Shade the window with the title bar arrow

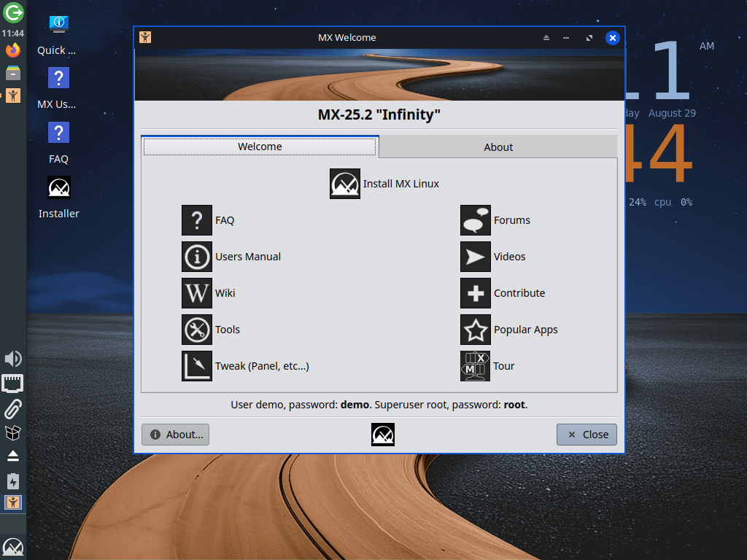[546, 38]
